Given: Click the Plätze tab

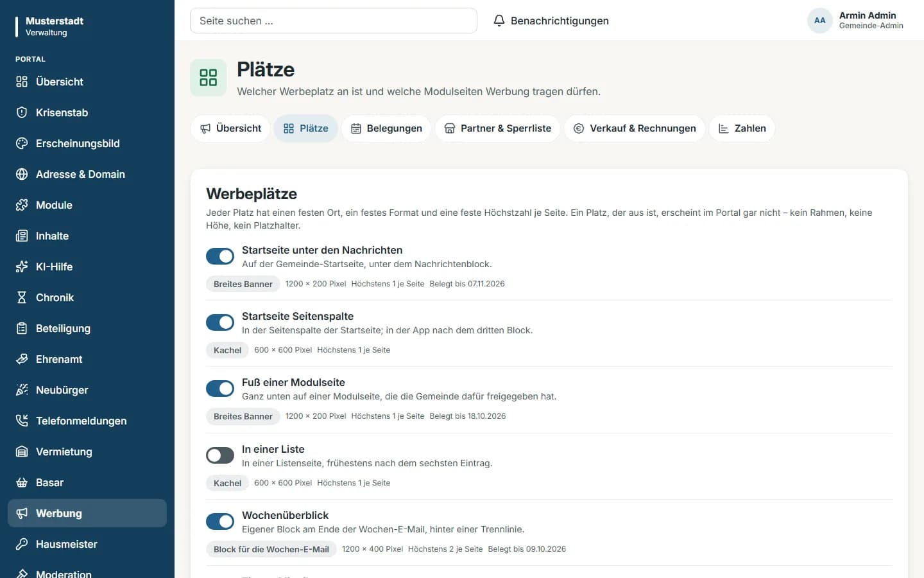Looking at the screenshot, I should [306, 128].
